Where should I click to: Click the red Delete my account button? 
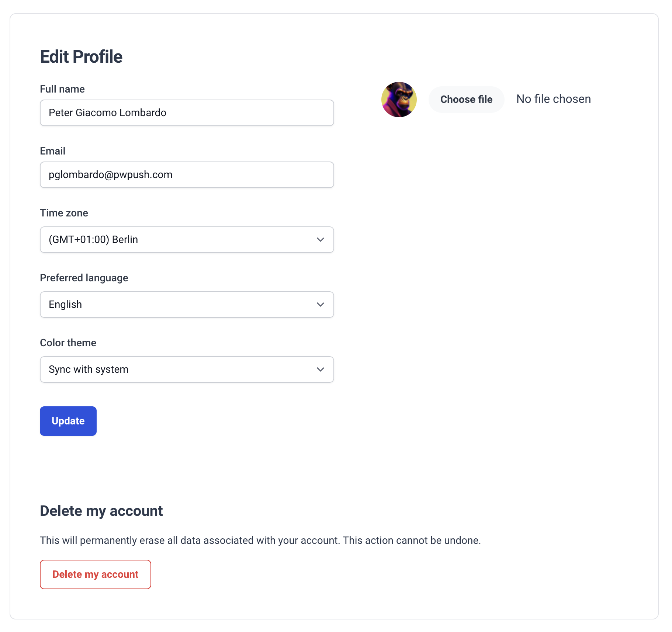click(x=96, y=574)
